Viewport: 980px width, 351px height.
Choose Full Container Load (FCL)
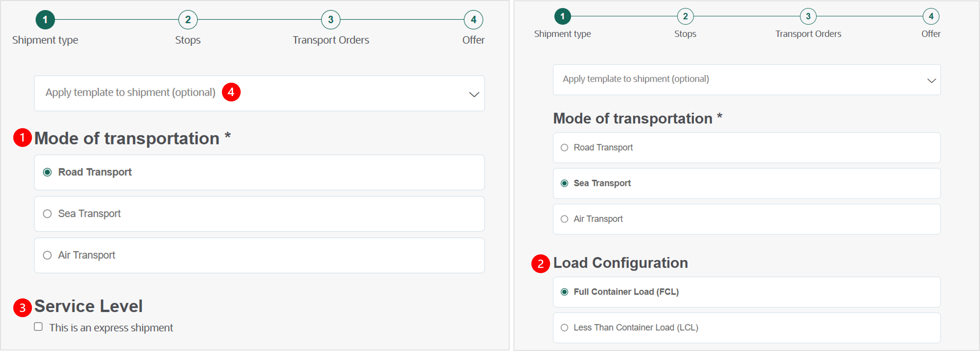pyautogui.click(x=746, y=292)
